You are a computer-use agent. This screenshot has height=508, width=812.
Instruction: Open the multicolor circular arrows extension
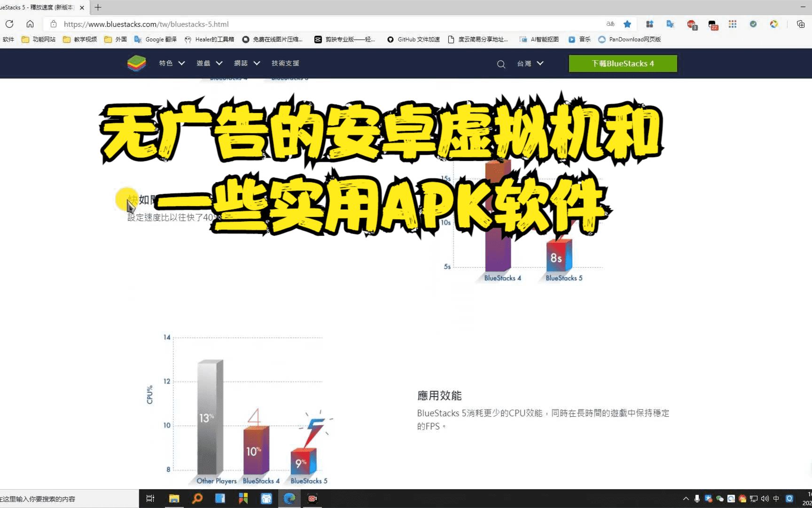click(x=774, y=24)
